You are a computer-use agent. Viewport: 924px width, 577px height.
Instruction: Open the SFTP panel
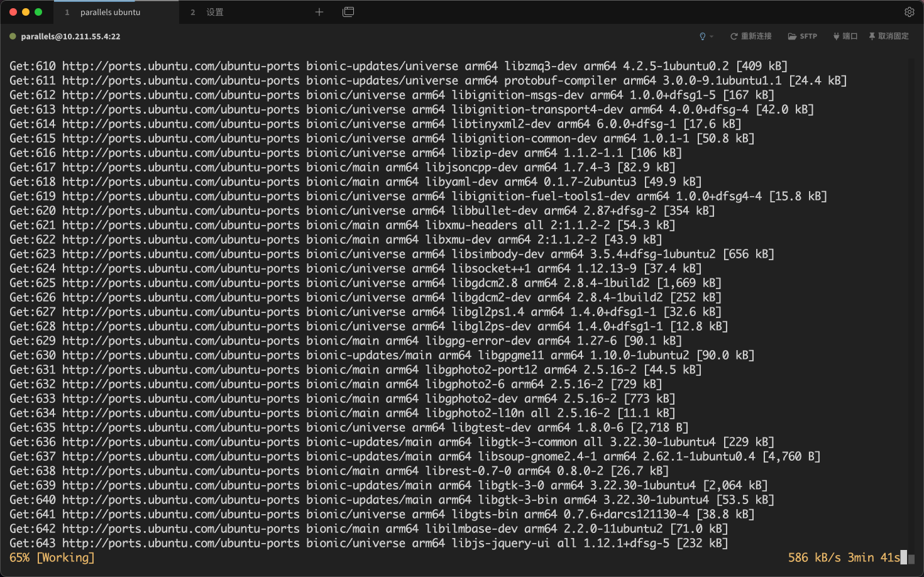coord(803,36)
